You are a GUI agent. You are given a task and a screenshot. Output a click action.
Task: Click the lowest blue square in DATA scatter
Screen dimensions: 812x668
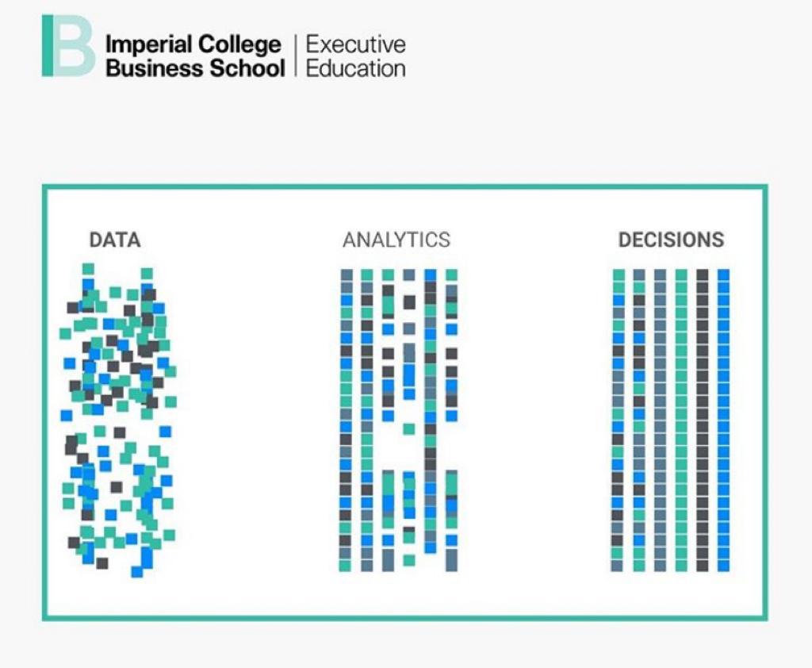coord(136,572)
